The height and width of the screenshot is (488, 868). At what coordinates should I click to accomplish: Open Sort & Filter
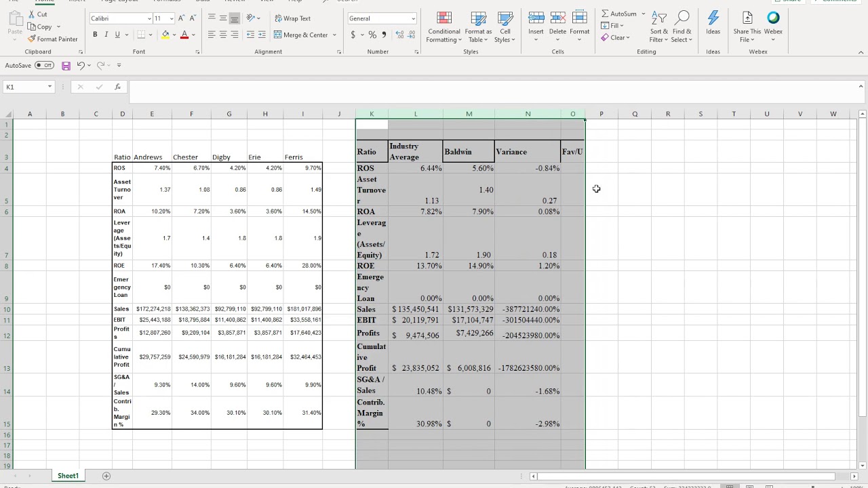[659, 27]
